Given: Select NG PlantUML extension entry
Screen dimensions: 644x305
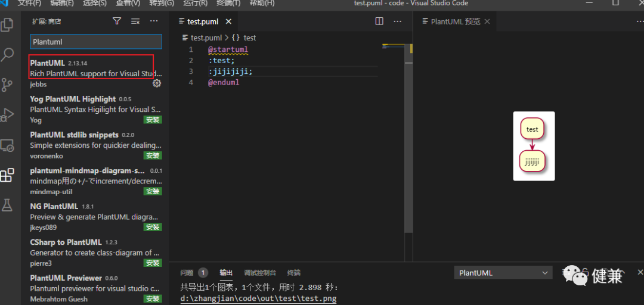Looking at the screenshot, I should [95, 216].
